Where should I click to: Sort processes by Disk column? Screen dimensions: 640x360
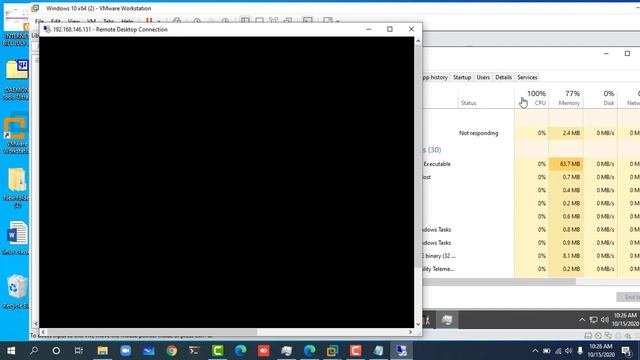(600, 98)
